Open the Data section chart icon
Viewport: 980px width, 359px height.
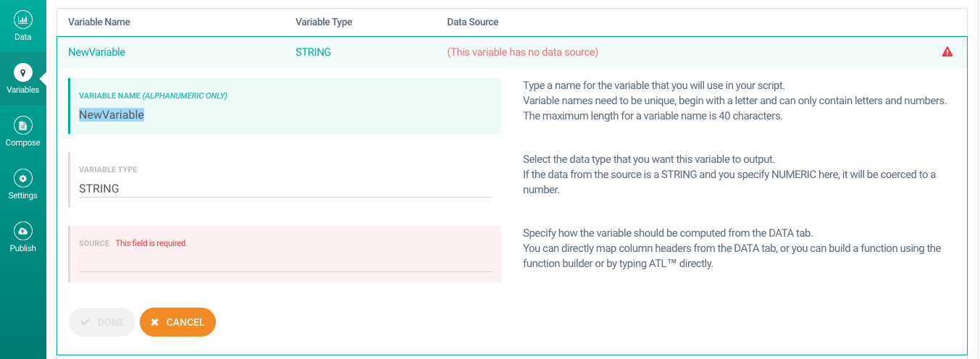pos(23,20)
